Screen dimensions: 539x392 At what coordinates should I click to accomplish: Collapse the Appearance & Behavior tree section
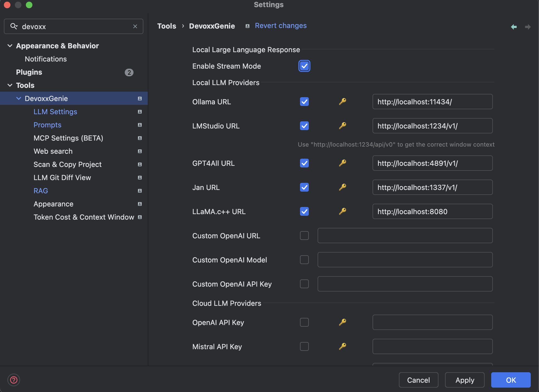[x=10, y=46]
